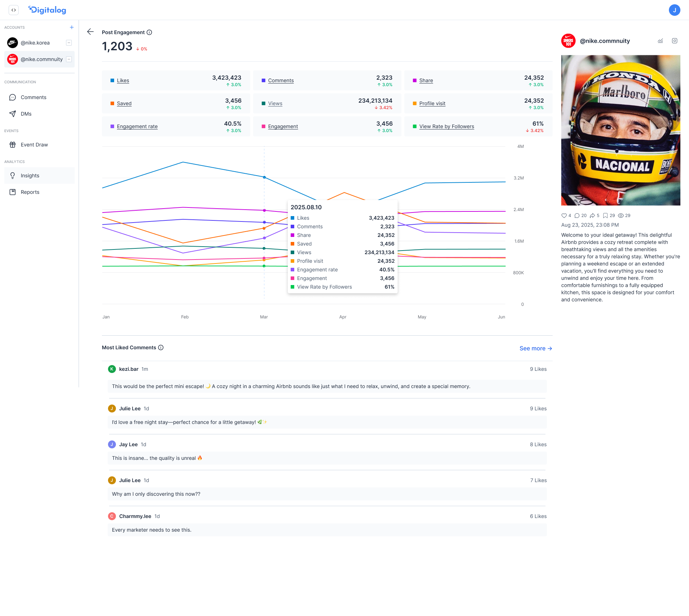Image resolution: width=689 pixels, height=616 pixels.
Task: Toggle the Views metric card
Action: (275, 103)
